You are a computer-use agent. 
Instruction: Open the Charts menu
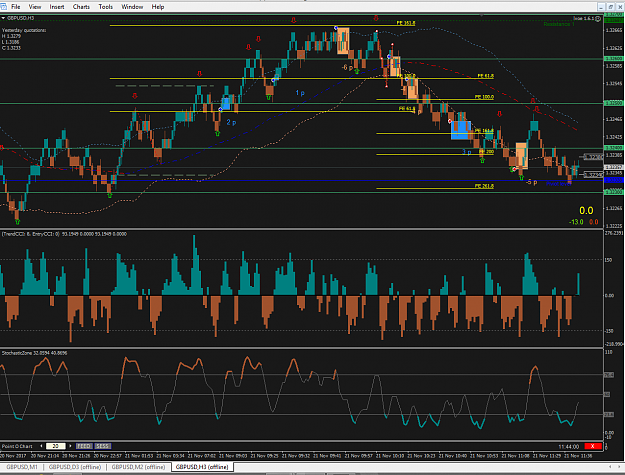click(x=81, y=7)
